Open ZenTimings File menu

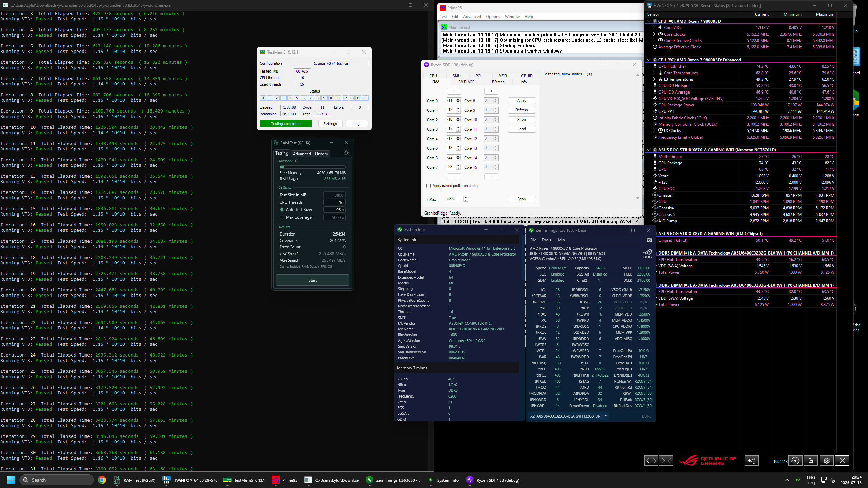[x=533, y=240]
